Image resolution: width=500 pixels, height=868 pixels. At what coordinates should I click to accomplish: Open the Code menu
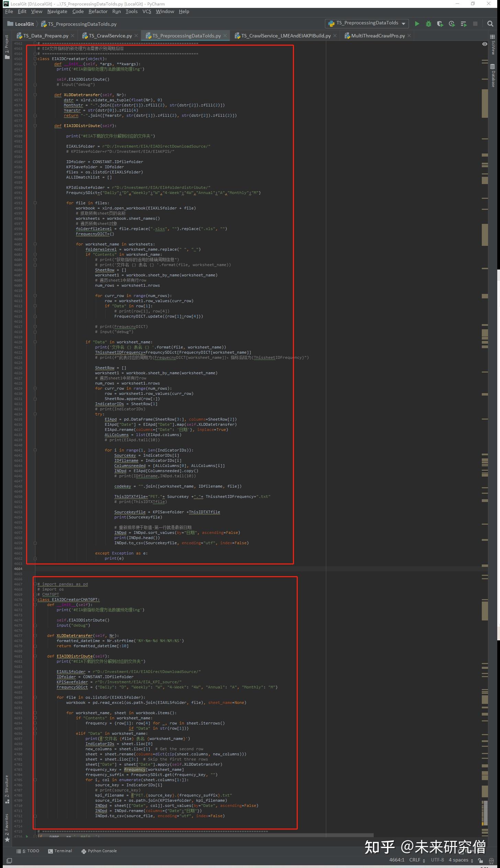tap(78, 11)
